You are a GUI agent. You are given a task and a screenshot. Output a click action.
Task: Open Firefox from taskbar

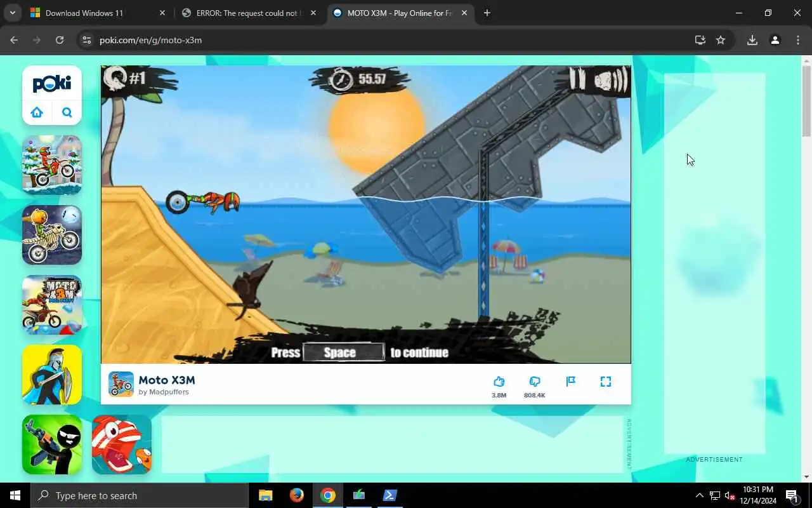click(x=296, y=495)
